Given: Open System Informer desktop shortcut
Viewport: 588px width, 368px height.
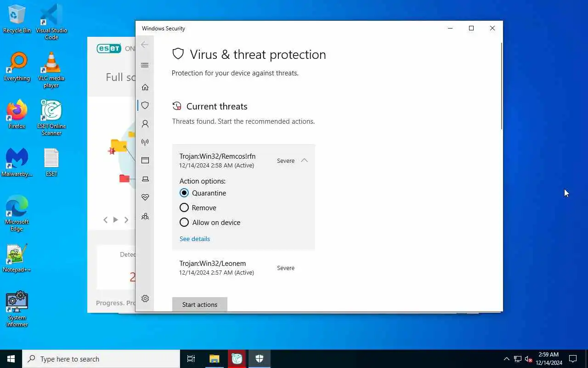Looking at the screenshot, I should [x=17, y=309].
